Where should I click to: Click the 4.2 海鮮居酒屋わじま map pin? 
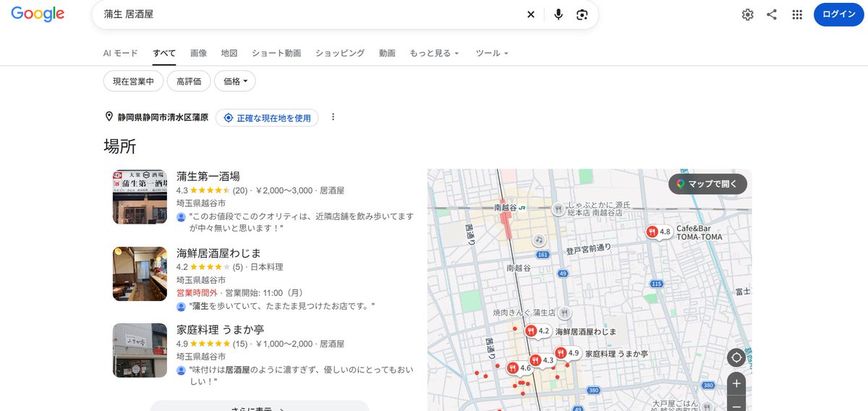[x=538, y=331]
